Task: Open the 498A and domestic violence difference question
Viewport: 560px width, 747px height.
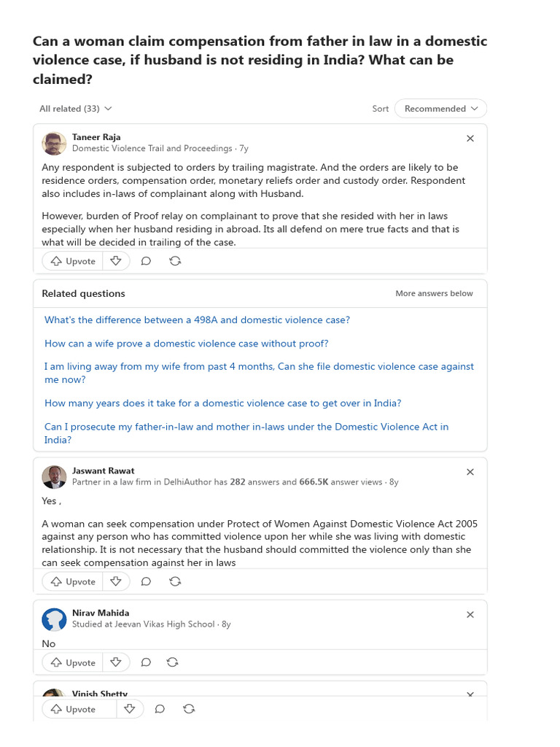Action: (x=197, y=320)
